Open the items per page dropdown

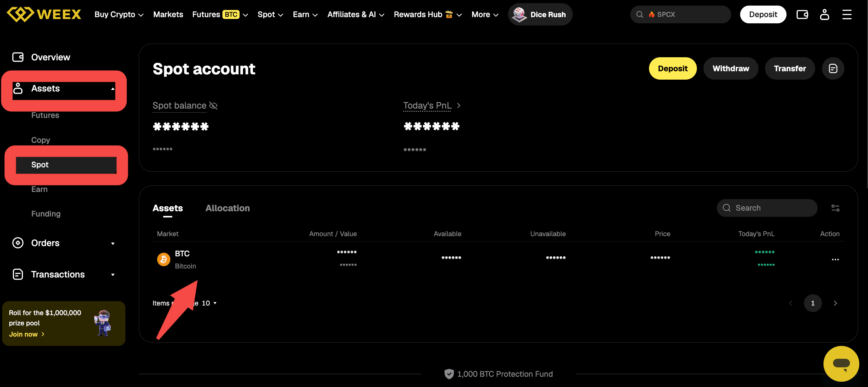point(209,303)
